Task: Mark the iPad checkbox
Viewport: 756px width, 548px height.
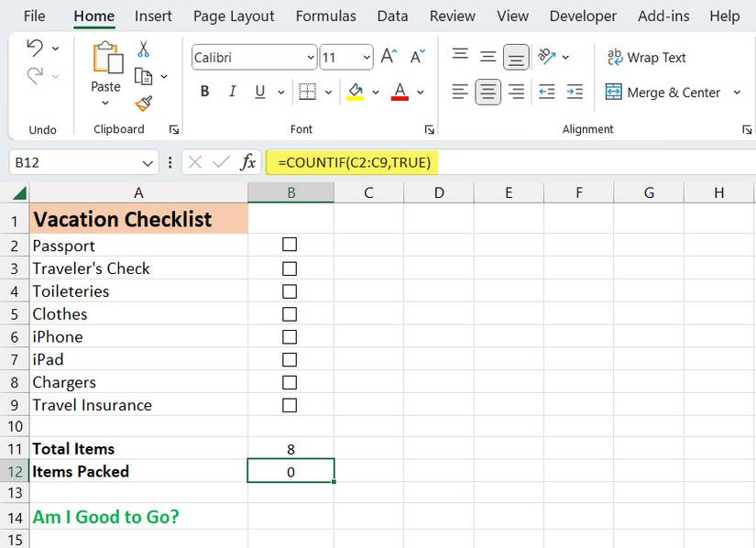Action: point(290,359)
